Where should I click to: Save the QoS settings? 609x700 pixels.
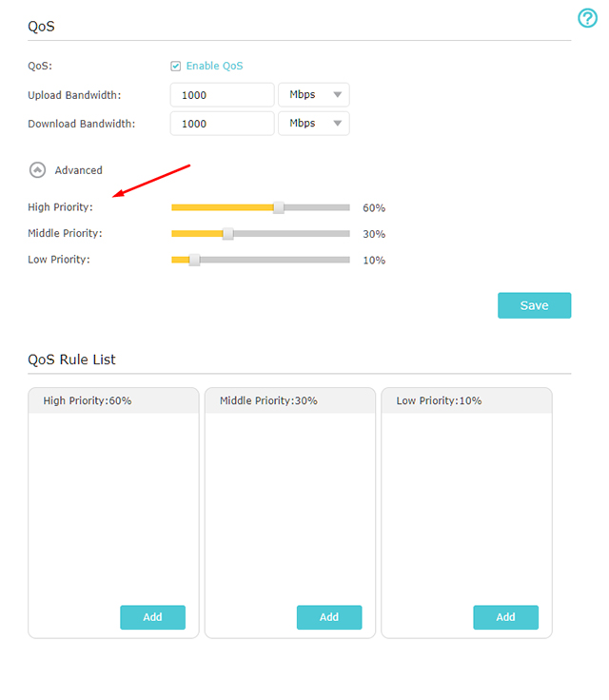535,305
